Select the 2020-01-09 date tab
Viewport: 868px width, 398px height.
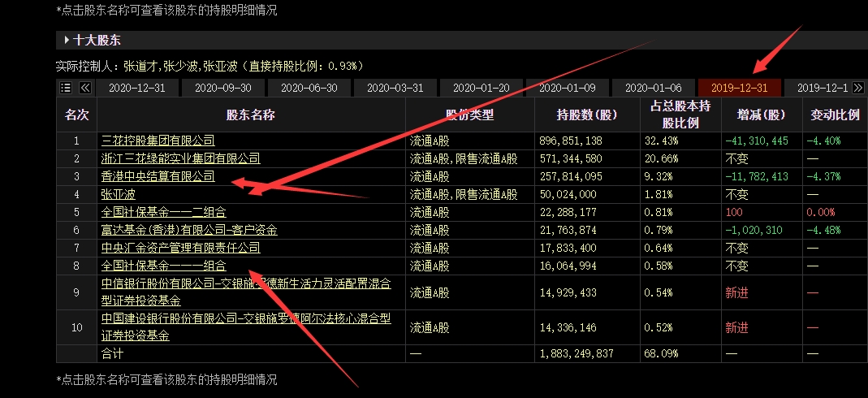(x=568, y=88)
